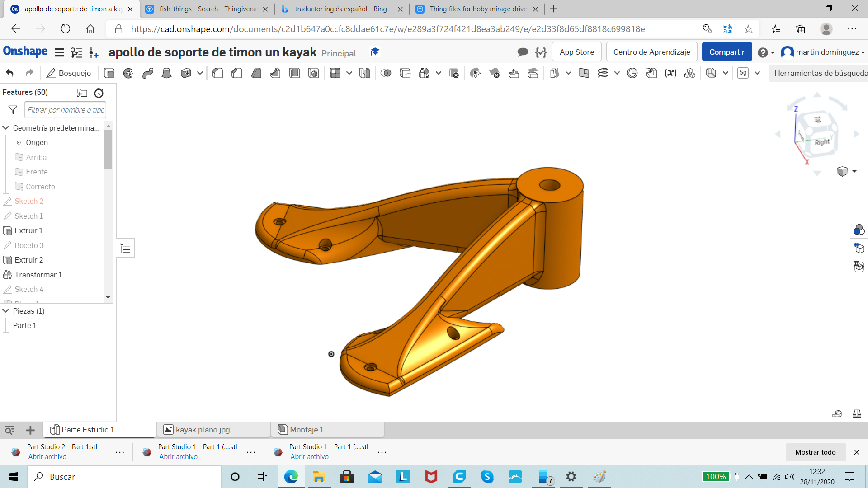Click Mostrar todo in downloads bar
Viewport: 868px width, 488px height.
click(816, 452)
